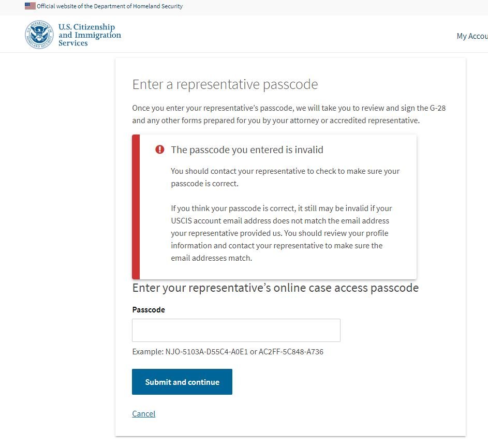Click the email address mismatch explanation paragraph

pyautogui.click(x=282, y=233)
